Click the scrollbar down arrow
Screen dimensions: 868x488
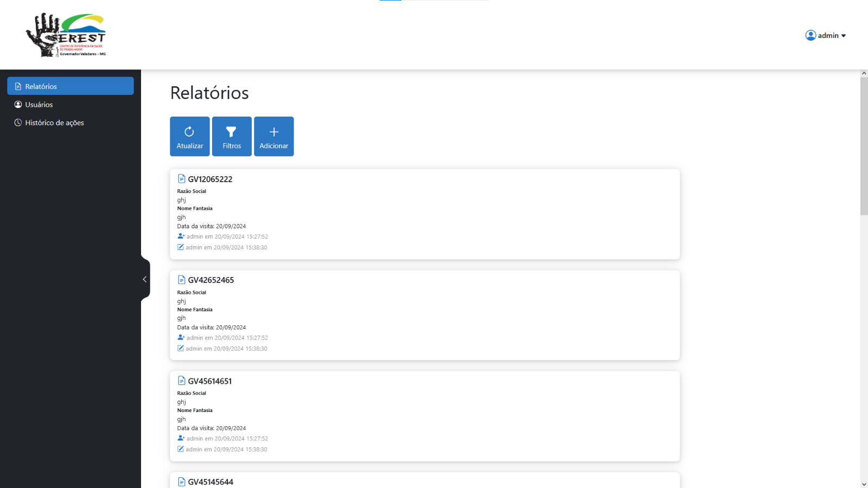pos(864,484)
